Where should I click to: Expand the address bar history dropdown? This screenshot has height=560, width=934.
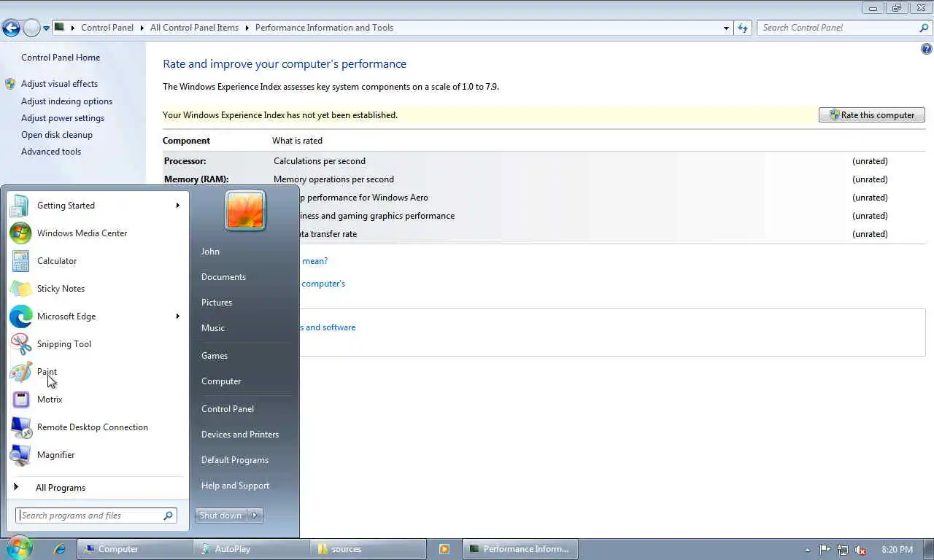point(726,28)
